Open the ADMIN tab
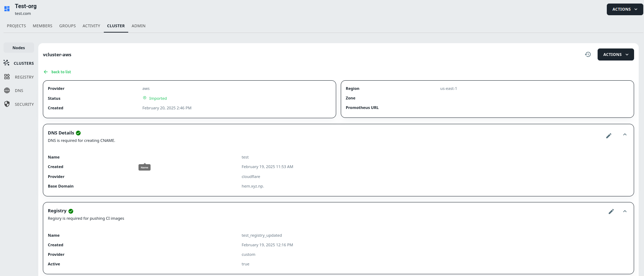The width and height of the screenshot is (644, 276). pyautogui.click(x=139, y=26)
